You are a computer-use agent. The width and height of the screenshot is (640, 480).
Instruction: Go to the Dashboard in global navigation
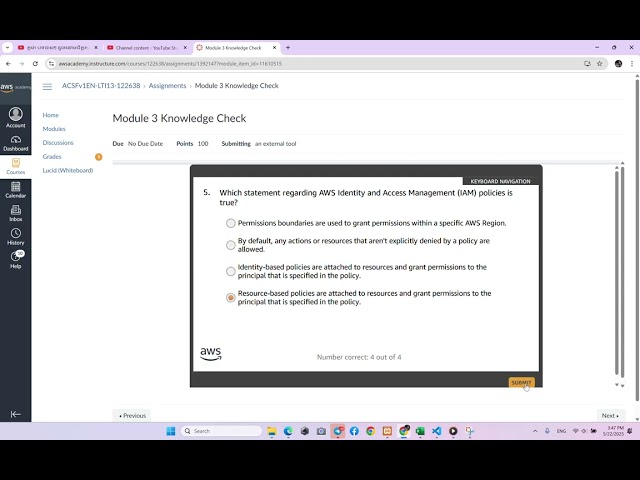16,143
